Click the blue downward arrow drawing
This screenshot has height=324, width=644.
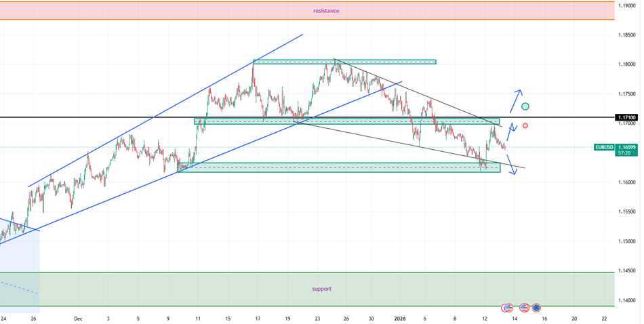(510, 164)
